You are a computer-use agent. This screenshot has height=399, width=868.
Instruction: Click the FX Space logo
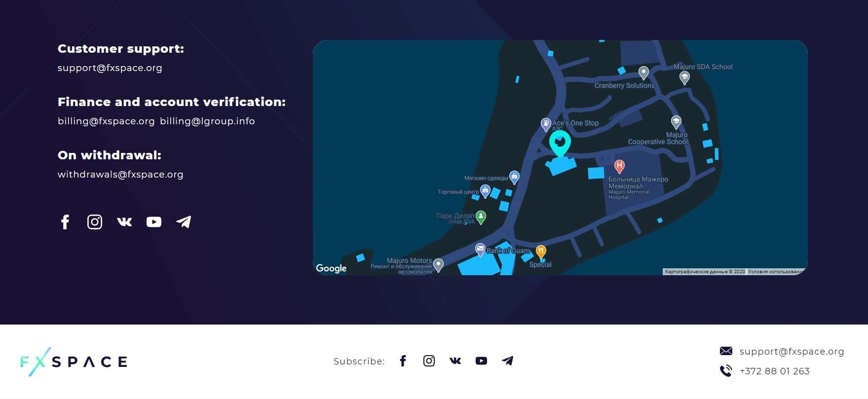tap(74, 362)
